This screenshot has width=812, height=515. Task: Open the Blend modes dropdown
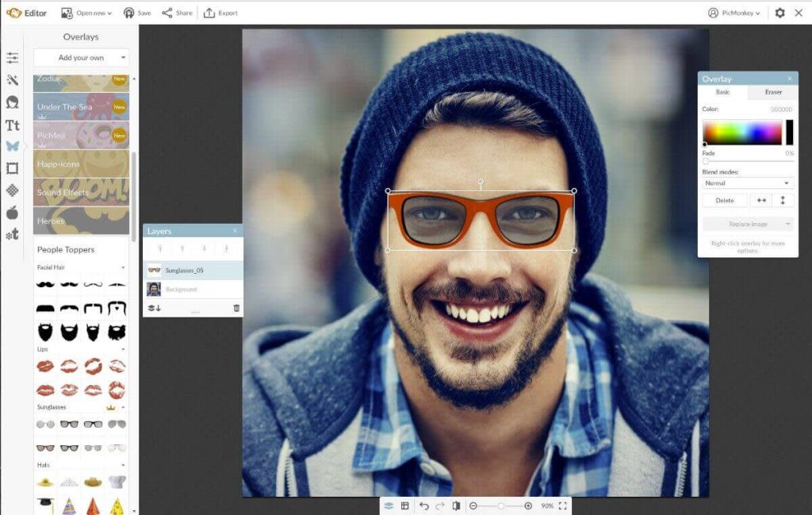[x=746, y=183]
